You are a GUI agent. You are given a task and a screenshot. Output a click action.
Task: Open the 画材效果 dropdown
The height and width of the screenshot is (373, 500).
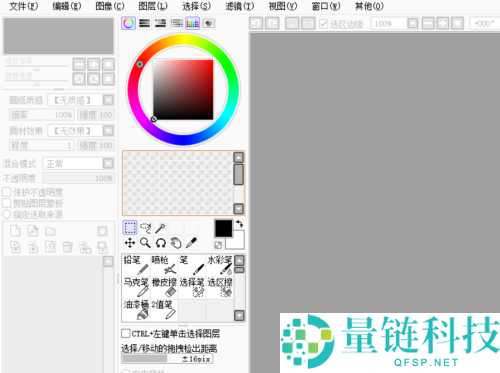pos(81,130)
